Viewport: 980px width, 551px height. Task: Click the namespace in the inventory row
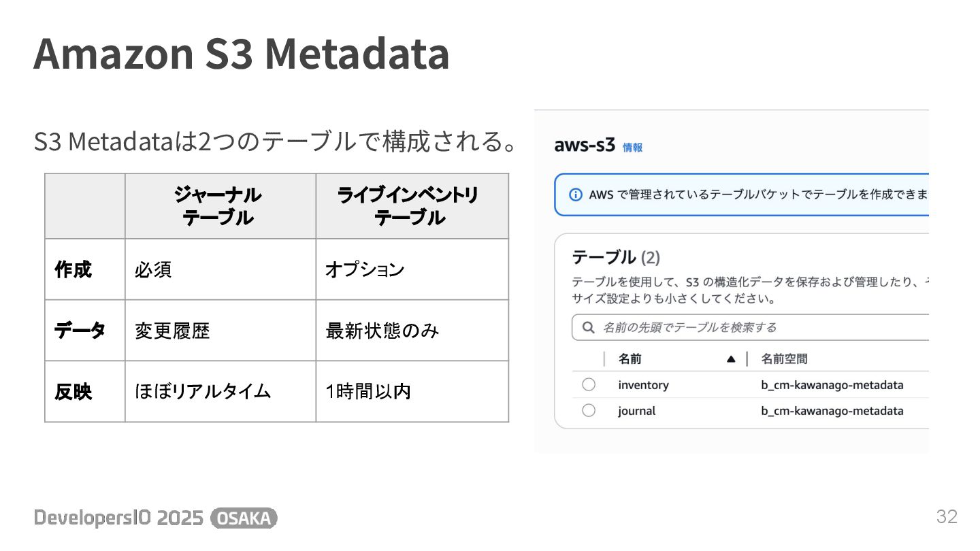(832, 385)
